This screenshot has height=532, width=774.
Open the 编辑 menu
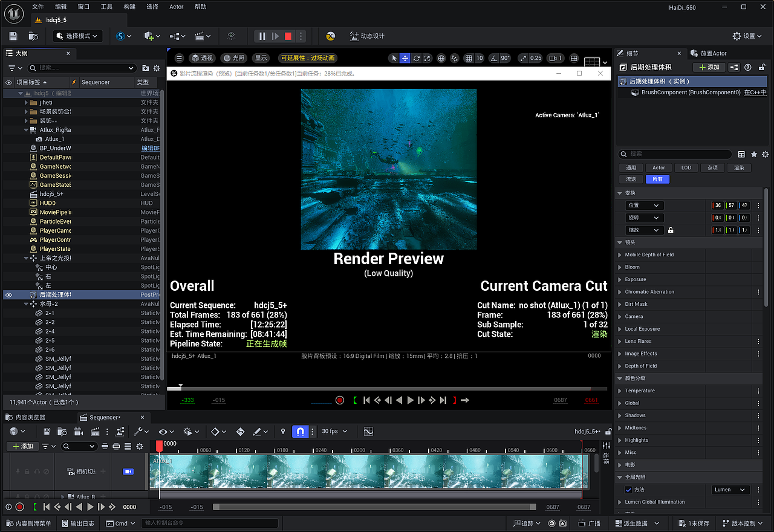(x=61, y=7)
